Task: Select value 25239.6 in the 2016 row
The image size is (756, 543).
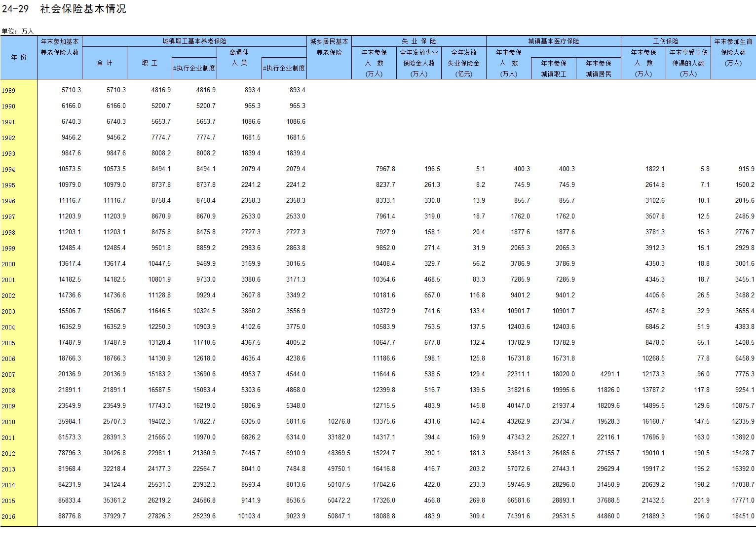Action: [204, 516]
